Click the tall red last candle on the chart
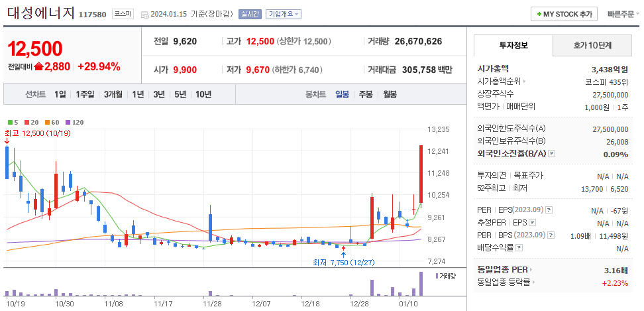 pos(421,174)
